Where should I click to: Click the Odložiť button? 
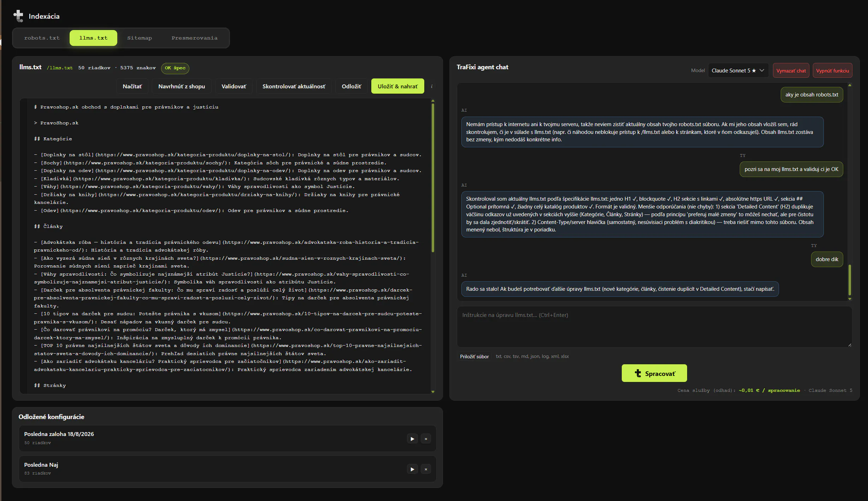352,86
